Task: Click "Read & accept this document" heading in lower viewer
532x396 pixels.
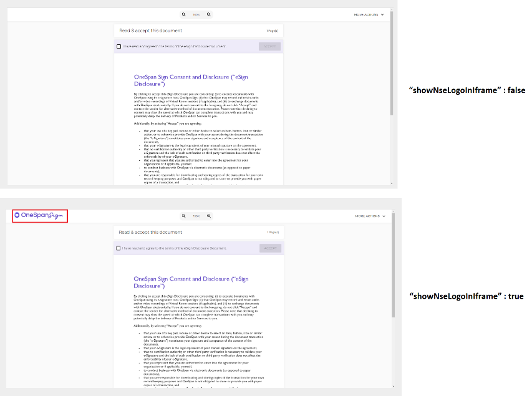Action: pos(150,233)
